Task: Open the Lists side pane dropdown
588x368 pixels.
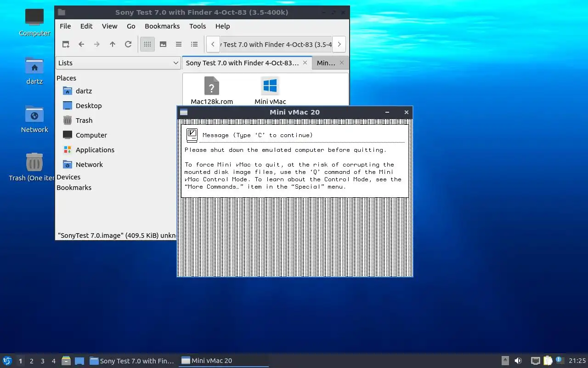Action: pos(119,63)
